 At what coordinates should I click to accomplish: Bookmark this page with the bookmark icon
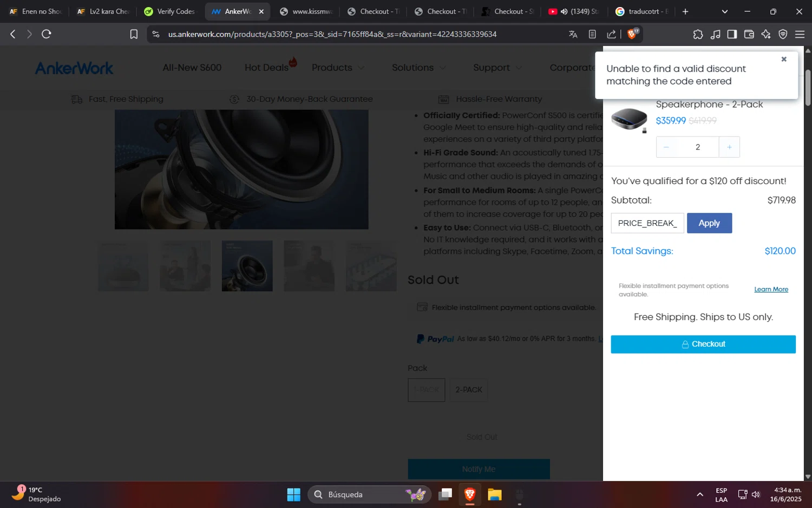coord(134,34)
